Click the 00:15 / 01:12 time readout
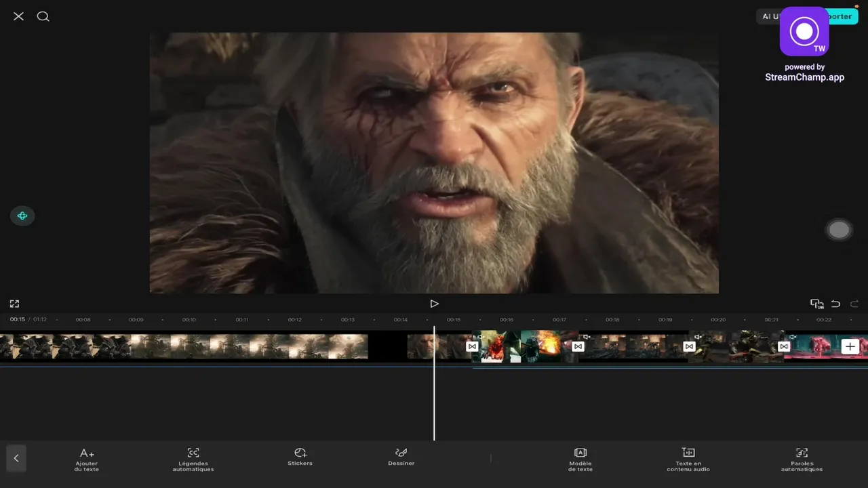Viewport: 868px width, 488px height. click(28, 319)
